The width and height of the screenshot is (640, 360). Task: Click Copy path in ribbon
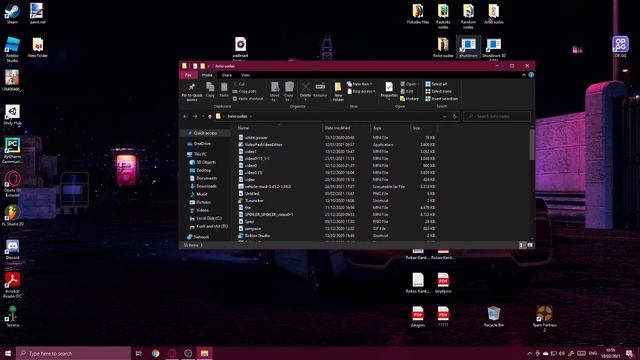[x=244, y=91]
